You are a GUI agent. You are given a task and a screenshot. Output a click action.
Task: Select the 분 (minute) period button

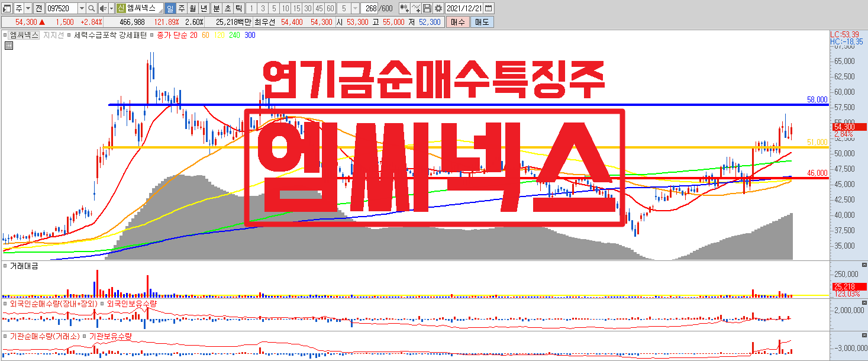(217, 8)
